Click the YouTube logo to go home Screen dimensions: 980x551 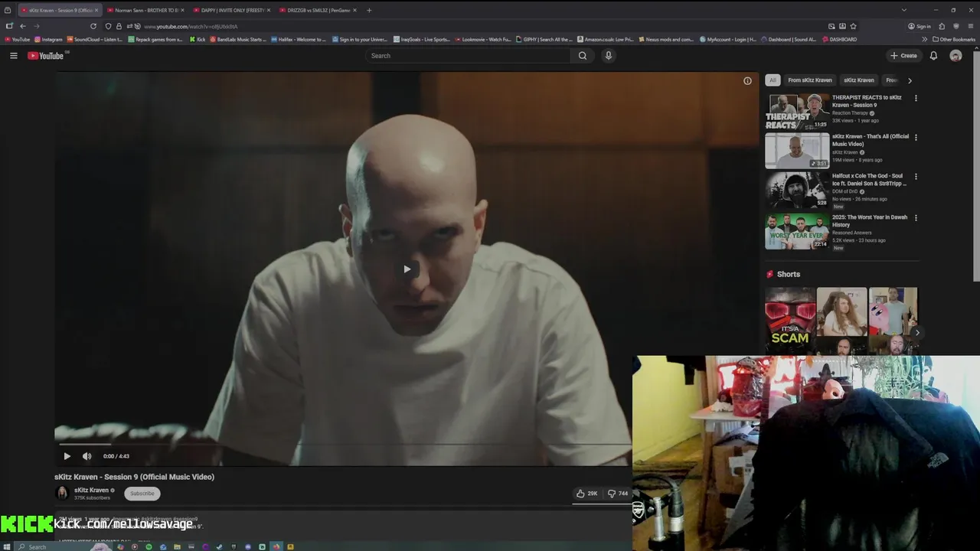click(x=46, y=56)
